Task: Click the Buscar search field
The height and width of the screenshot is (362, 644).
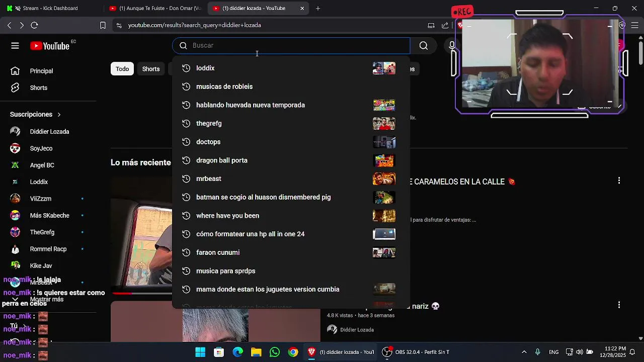Action: (x=292, y=46)
